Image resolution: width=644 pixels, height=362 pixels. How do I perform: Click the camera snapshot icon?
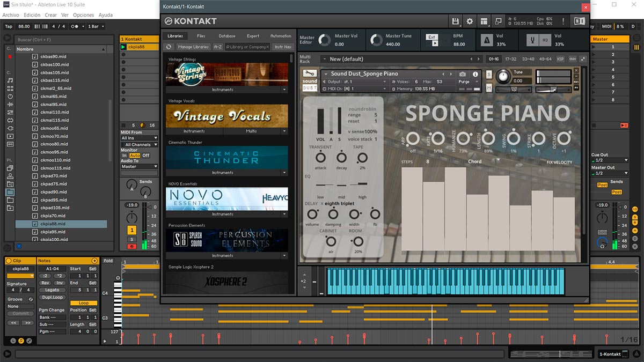coord(463,74)
